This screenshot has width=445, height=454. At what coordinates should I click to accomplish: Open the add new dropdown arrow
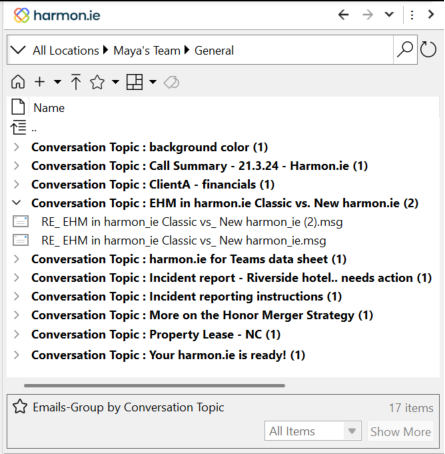click(57, 82)
